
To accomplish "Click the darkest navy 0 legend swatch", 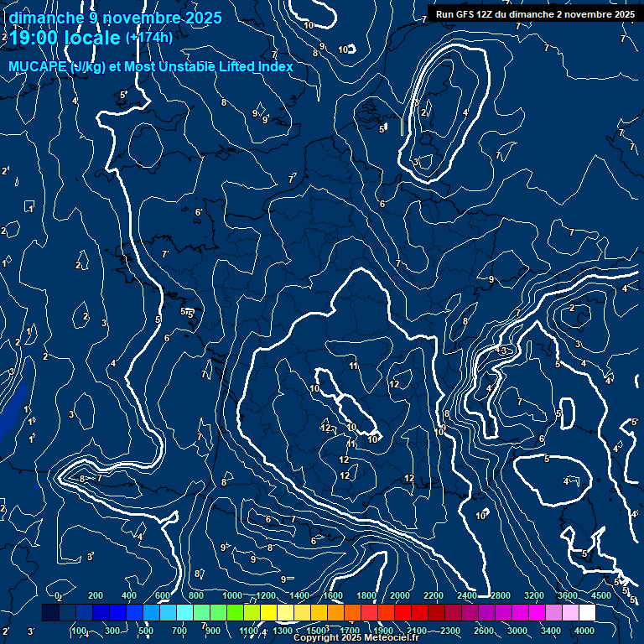I will coord(50,613).
